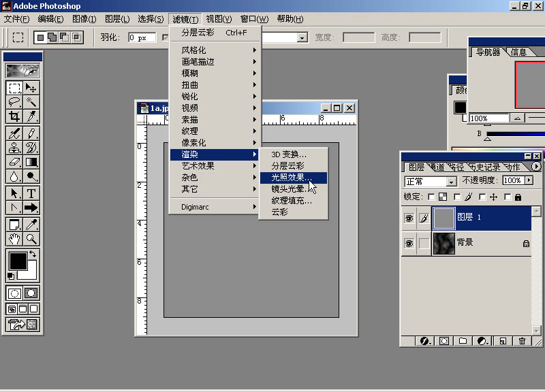Expand the 风格化 submenu
The height and width of the screenshot is (392, 545).
(215, 50)
